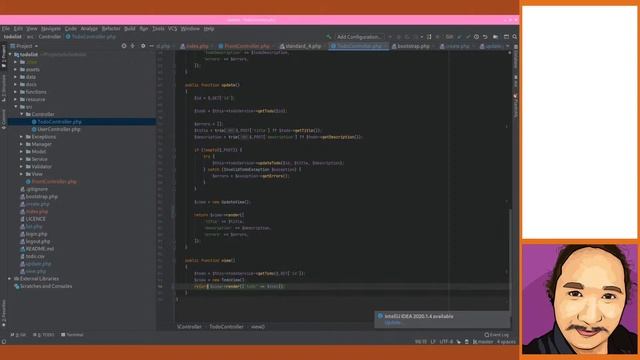Select todo.csv in project tree
The width and height of the screenshot is (640, 360).
click(35, 256)
